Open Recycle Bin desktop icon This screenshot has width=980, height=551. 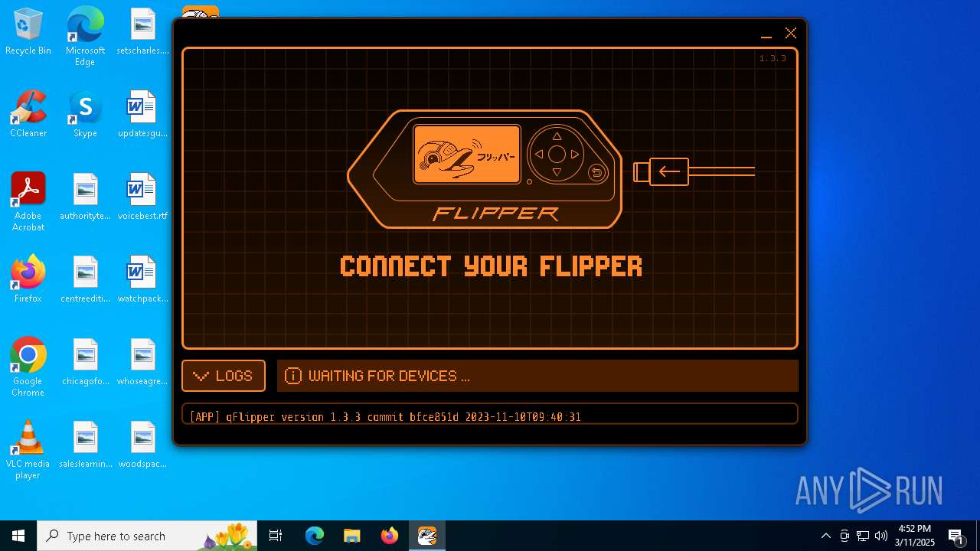pyautogui.click(x=28, y=32)
